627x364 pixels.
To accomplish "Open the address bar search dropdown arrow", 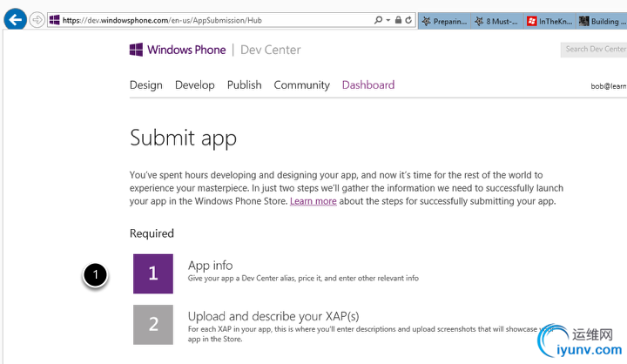I will click(x=388, y=20).
